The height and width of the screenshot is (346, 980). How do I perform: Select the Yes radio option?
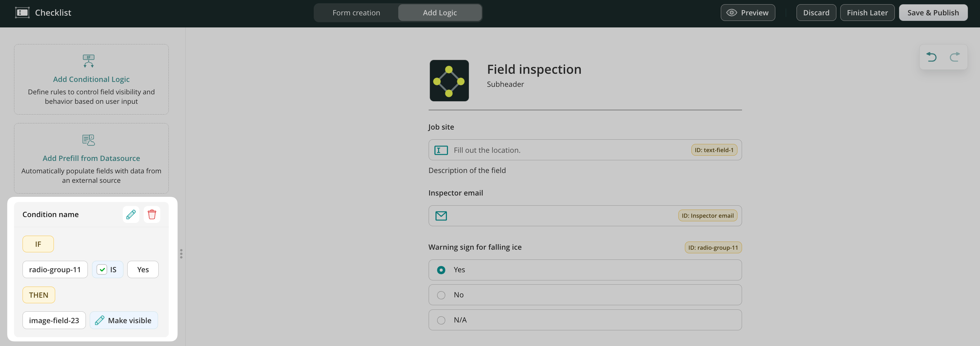tap(441, 270)
